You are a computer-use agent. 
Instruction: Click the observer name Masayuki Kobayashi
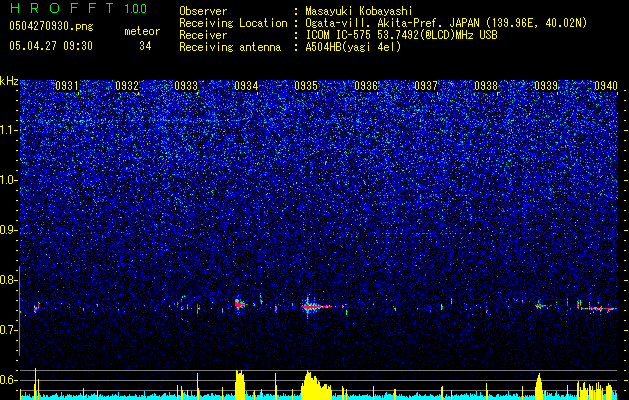coord(359,11)
